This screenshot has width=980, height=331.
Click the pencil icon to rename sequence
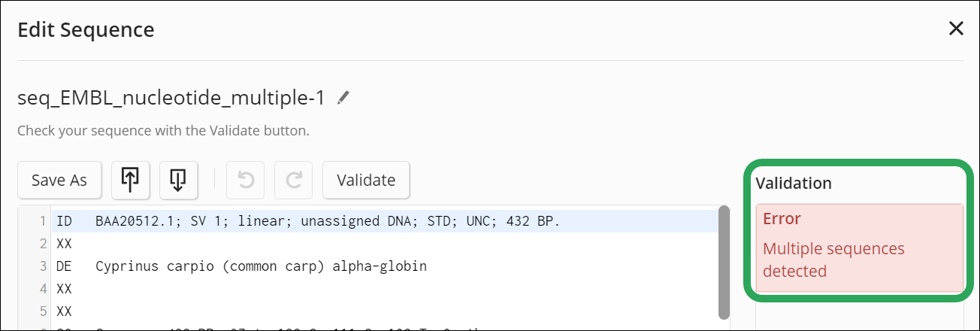(343, 98)
